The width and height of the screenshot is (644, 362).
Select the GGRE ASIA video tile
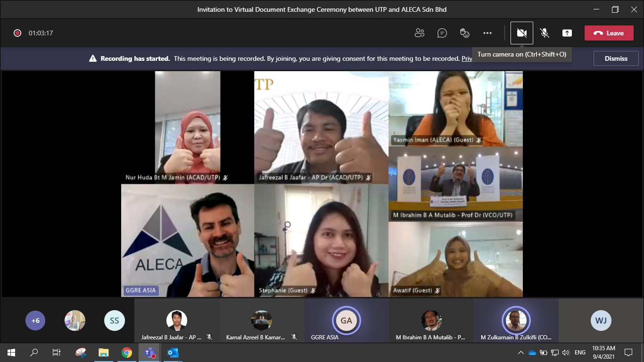point(188,240)
